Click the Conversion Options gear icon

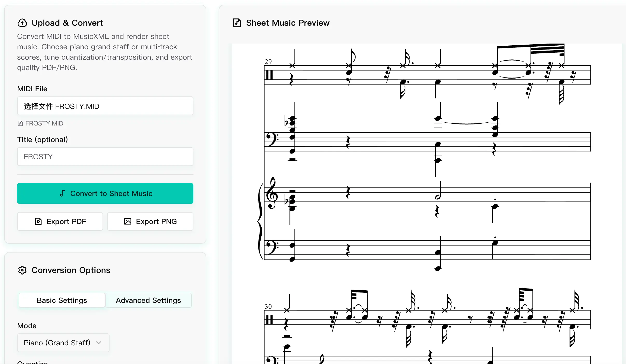(x=22, y=270)
